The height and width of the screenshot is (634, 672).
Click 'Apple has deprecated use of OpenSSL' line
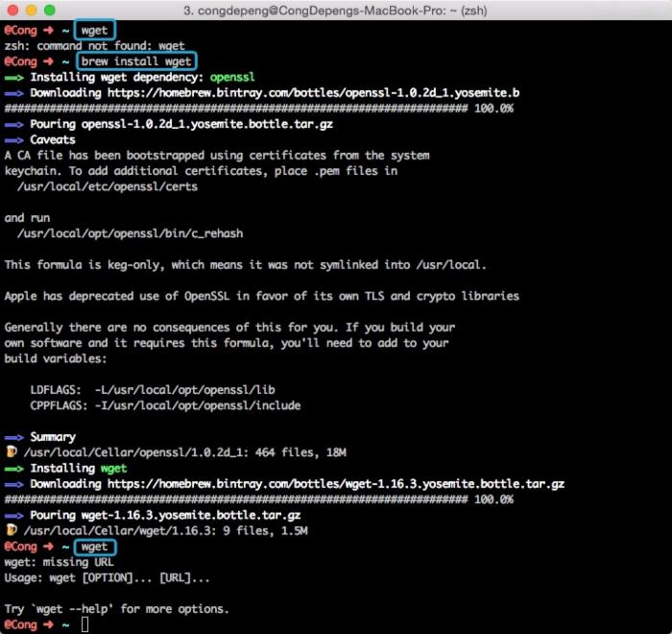click(262, 296)
